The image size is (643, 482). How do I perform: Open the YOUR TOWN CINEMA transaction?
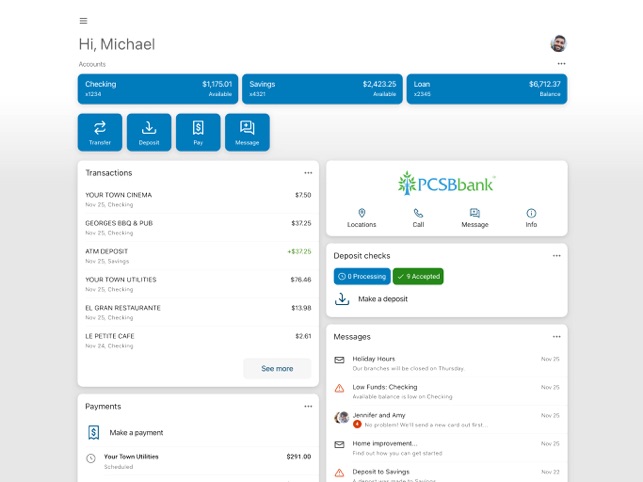click(x=198, y=199)
